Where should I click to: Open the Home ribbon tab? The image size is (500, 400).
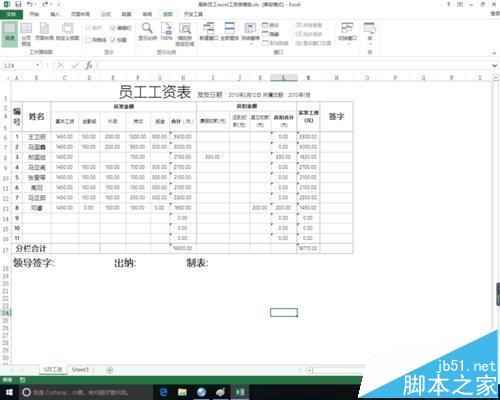click(34, 14)
